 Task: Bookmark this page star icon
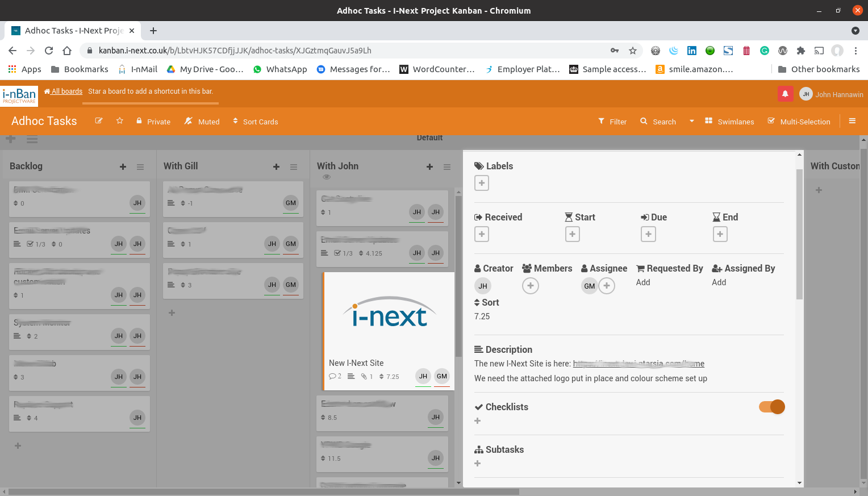[x=633, y=51]
